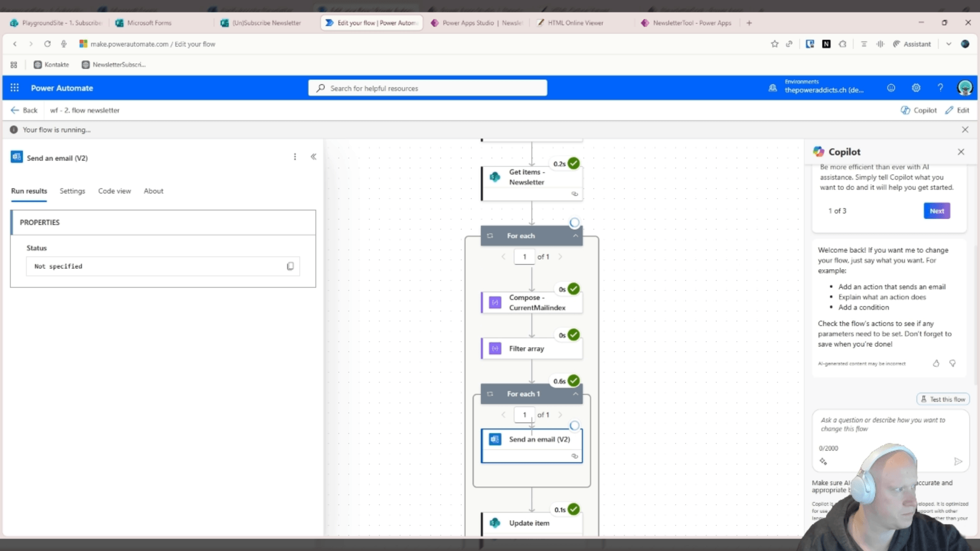Viewport: 980px width, 551px height.
Task: Click the environment picker icon
Action: tap(773, 88)
